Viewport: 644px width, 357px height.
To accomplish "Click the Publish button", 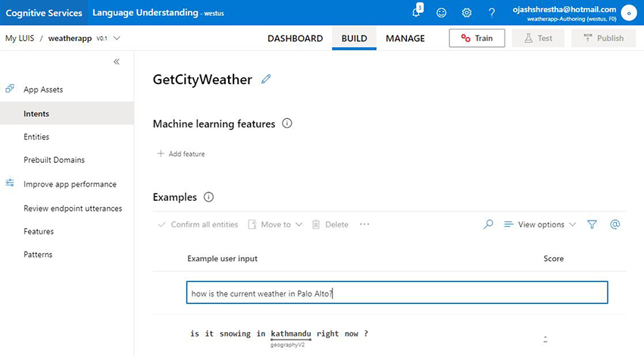I will 603,38.
